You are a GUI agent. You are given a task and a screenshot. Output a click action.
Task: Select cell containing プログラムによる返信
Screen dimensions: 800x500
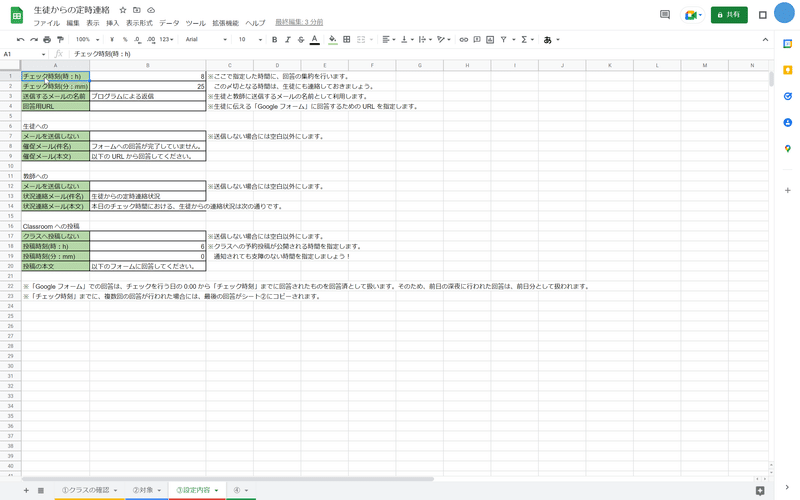147,96
